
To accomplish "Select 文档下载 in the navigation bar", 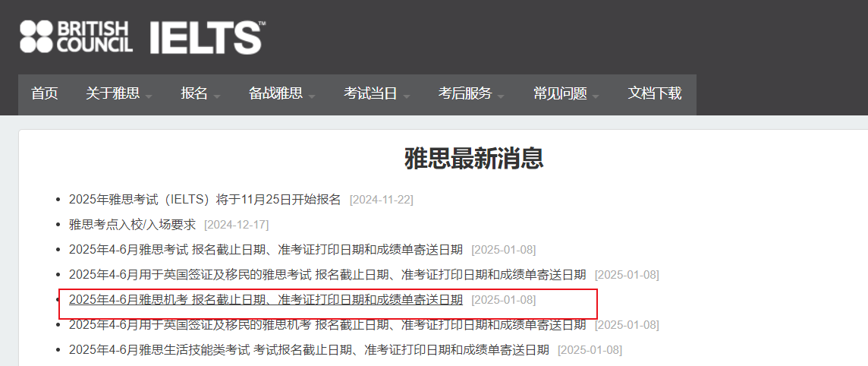I will 654,93.
